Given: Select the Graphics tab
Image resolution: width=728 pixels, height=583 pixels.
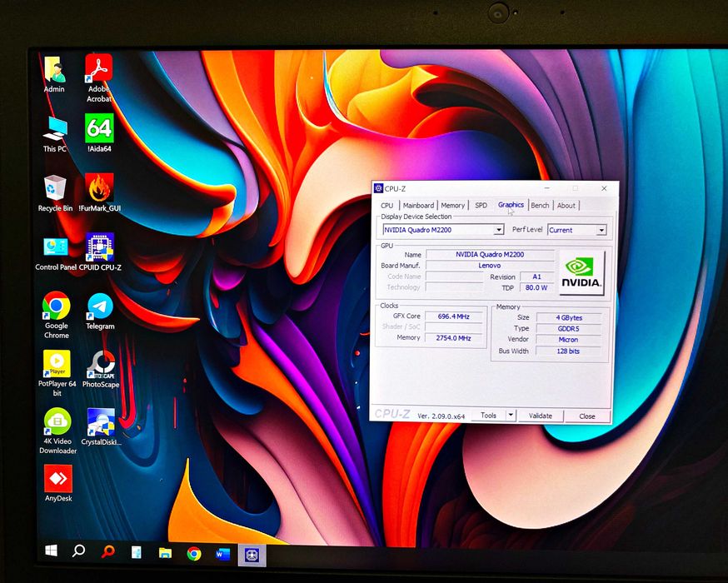Looking at the screenshot, I should pyautogui.click(x=511, y=205).
